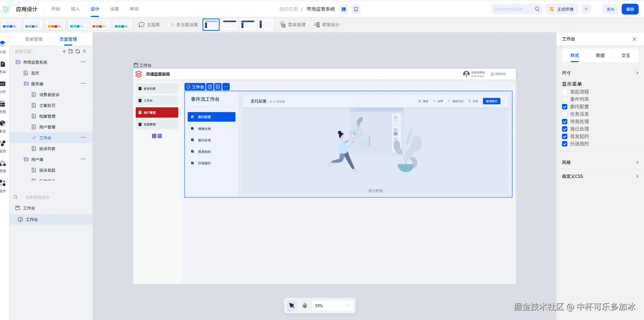The image size is (644, 320).
Task: Close the 工作台 properties panel
Action: (x=635, y=39)
